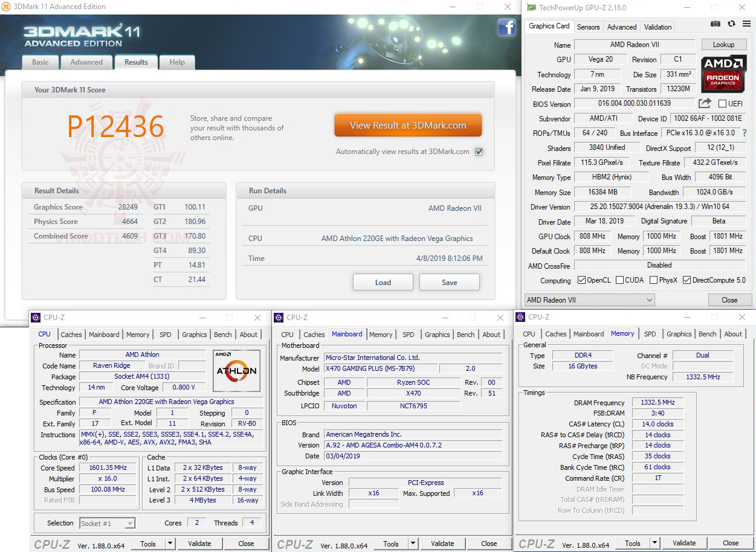The height and width of the screenshot is (552, 756).
Task: Toggle the OpenCL checkbox
Action: click(581, 280)
